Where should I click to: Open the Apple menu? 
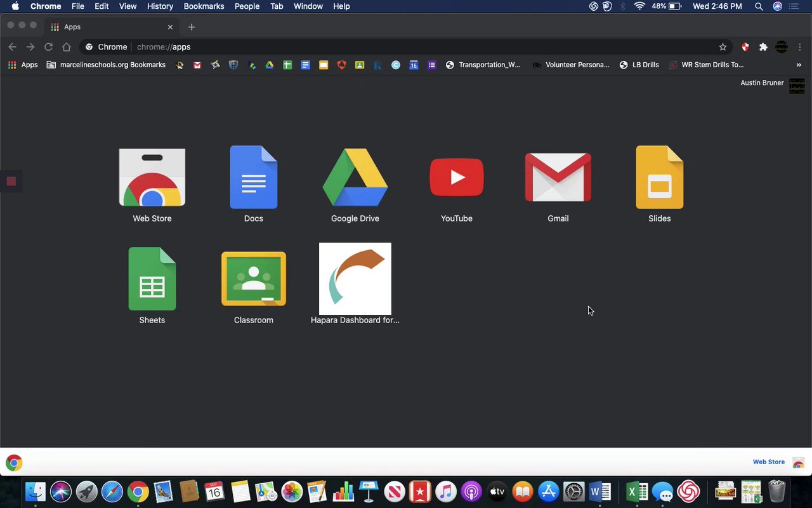(x=15, y=6)
